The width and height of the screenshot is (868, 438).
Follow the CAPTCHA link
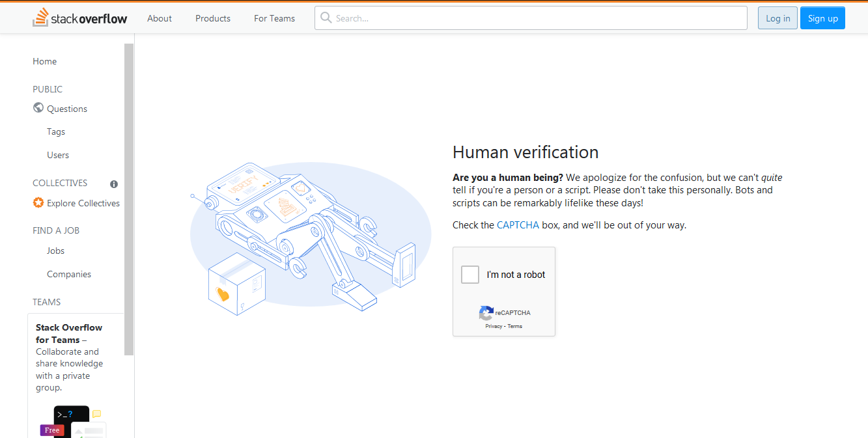point(518,225)
